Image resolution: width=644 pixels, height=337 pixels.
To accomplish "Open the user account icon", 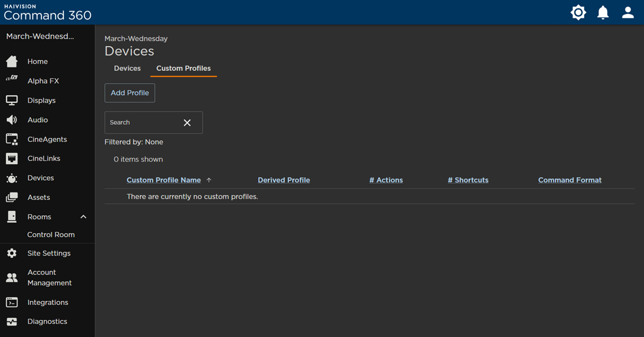I will [x=628, y=12].
